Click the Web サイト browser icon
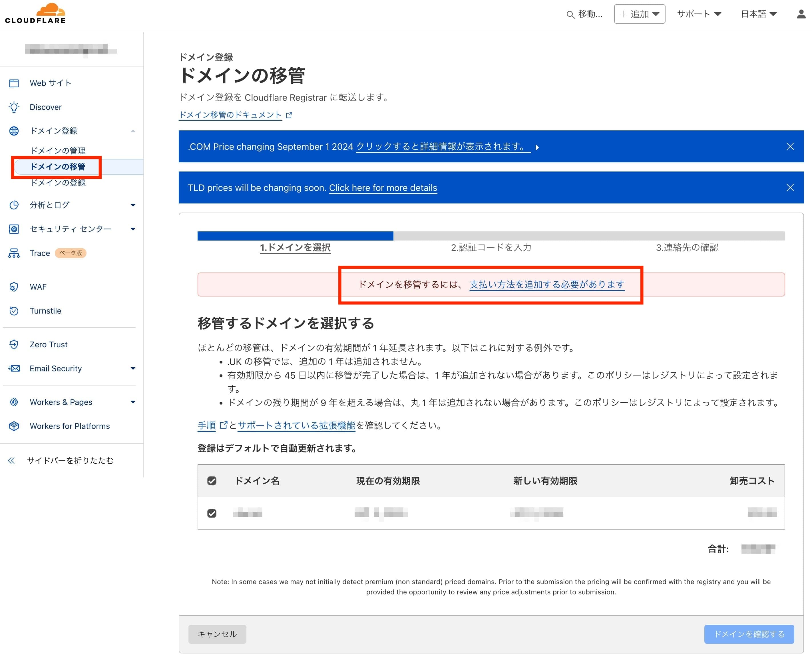Image resolution: width=812 pixels, height=662 pixels. pyautogui.click(x=14, y=83)
